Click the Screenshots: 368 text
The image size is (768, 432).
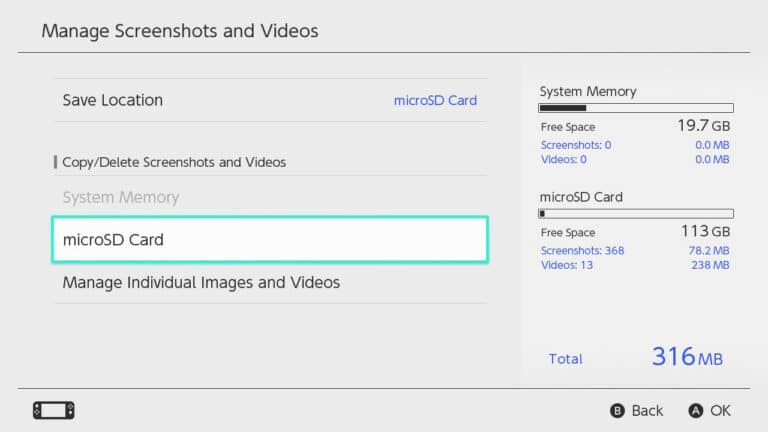[x=582, y=250]
